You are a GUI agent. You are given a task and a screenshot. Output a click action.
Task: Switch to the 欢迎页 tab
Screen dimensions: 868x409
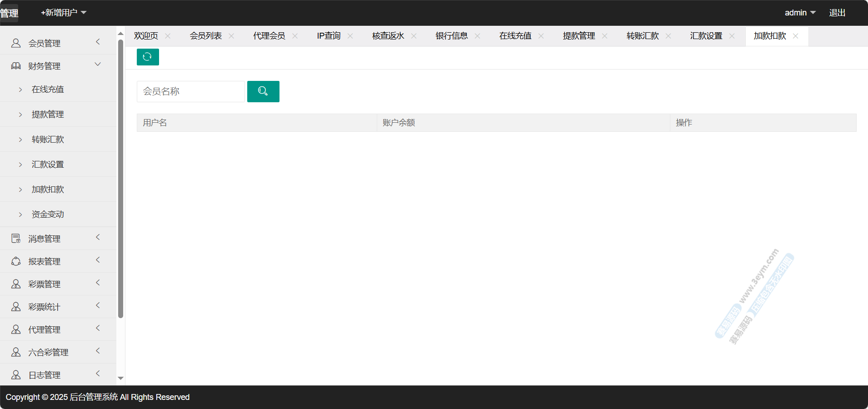pyautogui.click(x=146, y=36)
